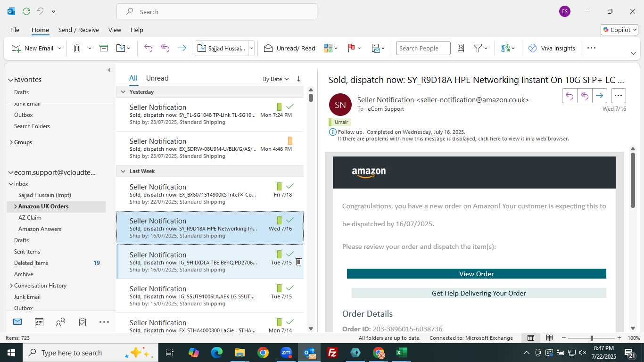Click Forward button in reading pane

(599, 96)
